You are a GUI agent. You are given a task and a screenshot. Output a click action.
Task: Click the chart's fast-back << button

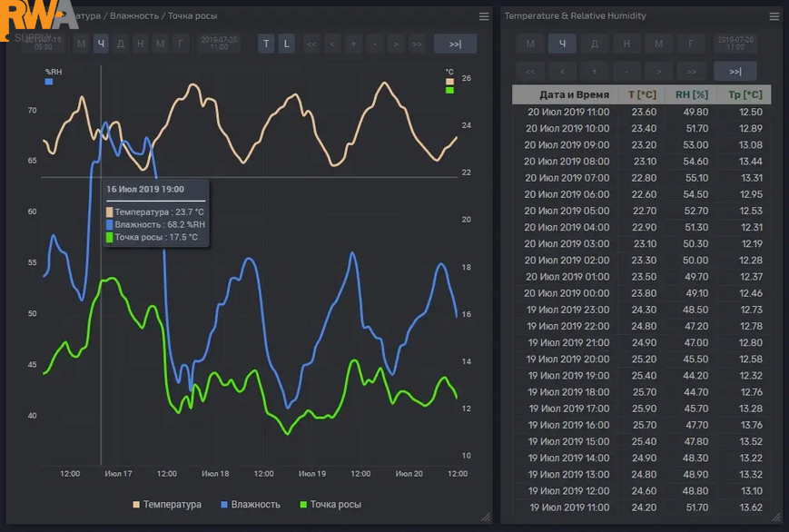coord(311,44)
